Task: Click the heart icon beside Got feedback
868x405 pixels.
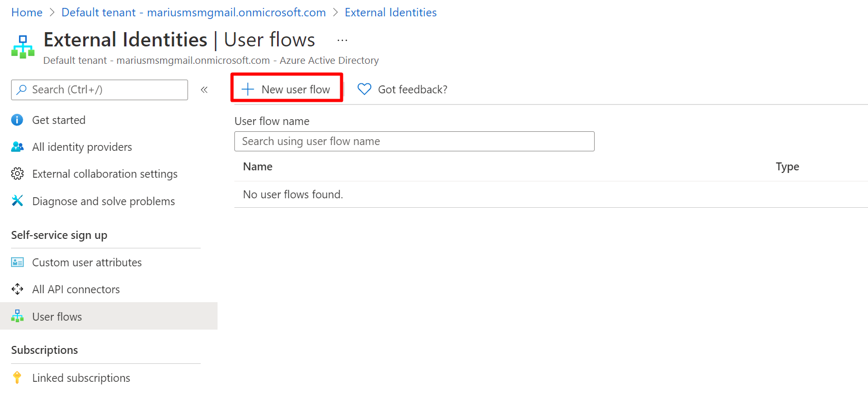Action: pos(364,89)
